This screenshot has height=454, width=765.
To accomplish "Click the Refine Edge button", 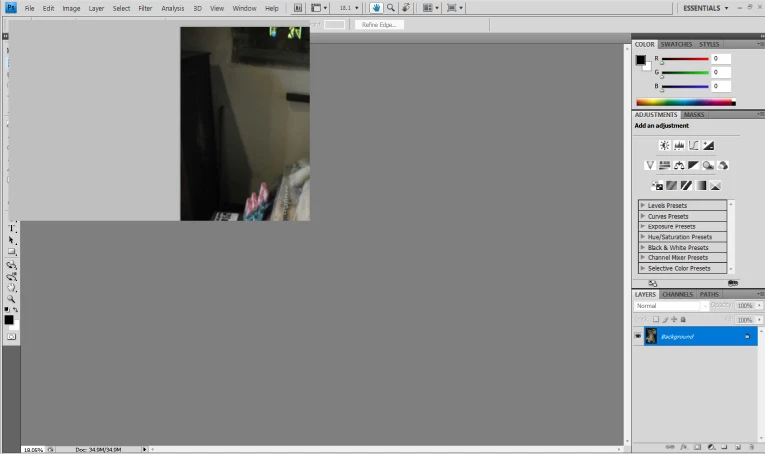I will click(379, 24).
